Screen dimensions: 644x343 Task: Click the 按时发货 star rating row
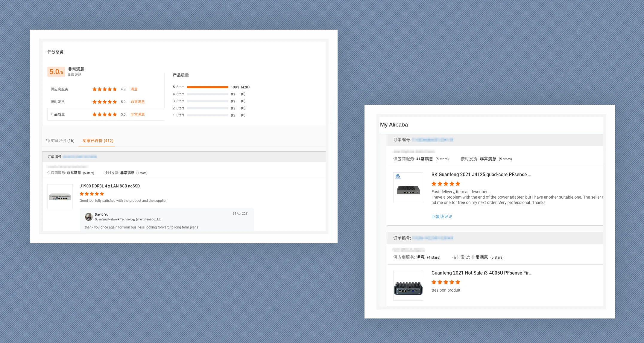[104, 102]
